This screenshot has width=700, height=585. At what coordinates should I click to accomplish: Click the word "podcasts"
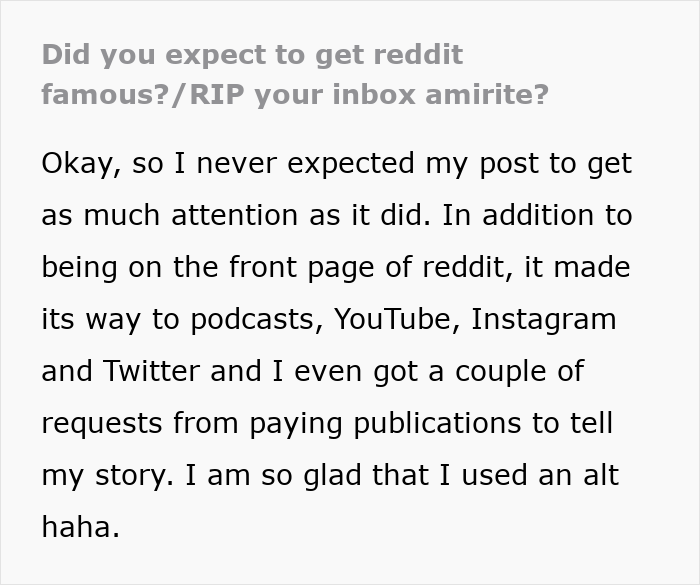click(222, 319)
